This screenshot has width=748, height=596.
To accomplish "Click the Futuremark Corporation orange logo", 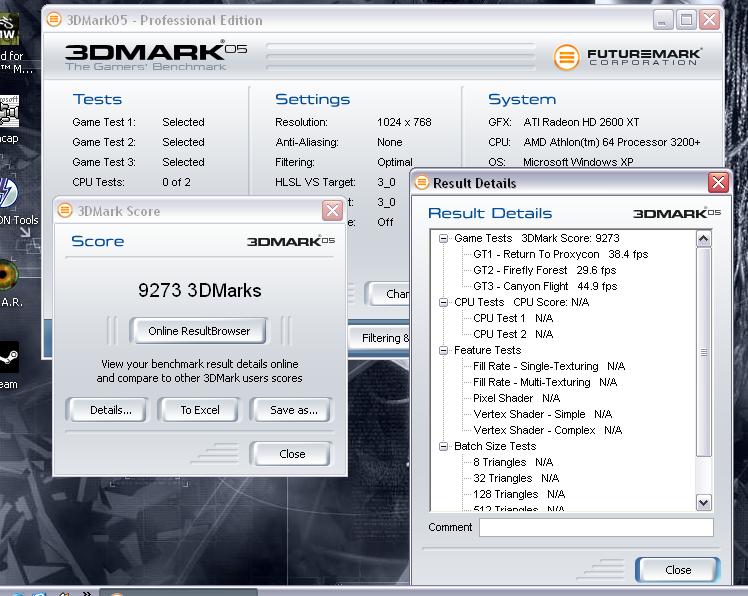I will click(x=566, y=57).
